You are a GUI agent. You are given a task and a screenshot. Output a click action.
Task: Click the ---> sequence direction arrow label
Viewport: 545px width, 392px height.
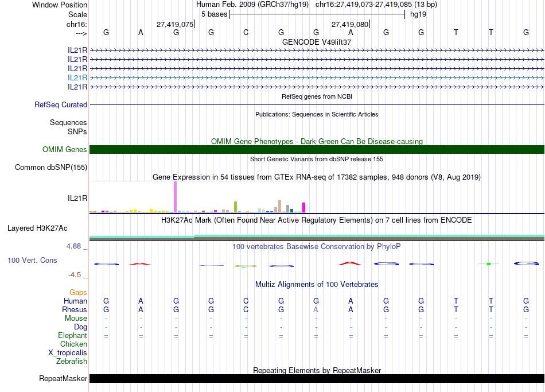coord(81,33)
